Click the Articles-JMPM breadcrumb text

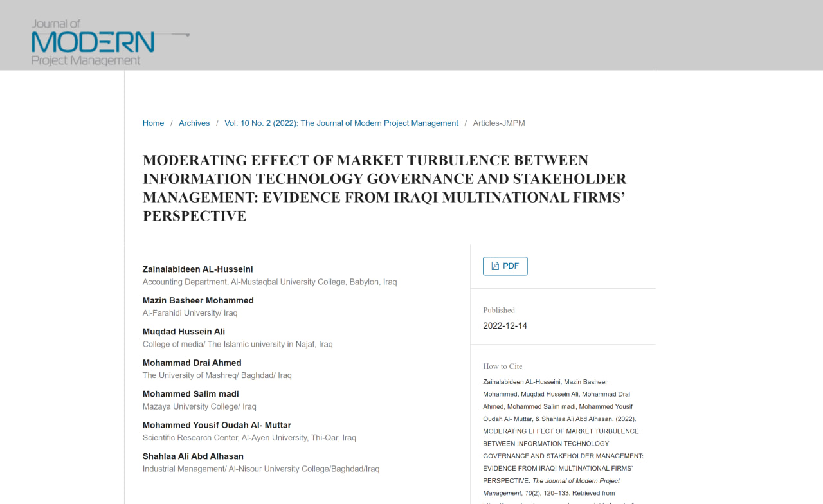point(498,123)
